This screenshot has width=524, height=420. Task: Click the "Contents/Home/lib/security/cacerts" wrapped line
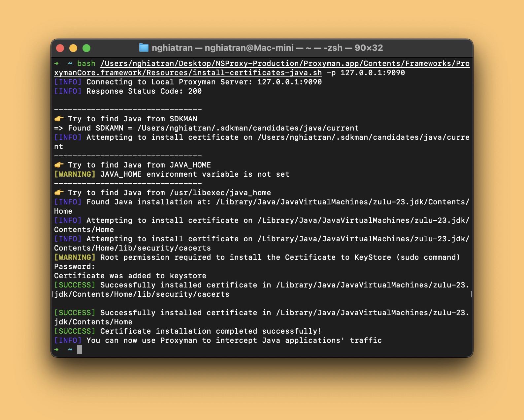132,248
